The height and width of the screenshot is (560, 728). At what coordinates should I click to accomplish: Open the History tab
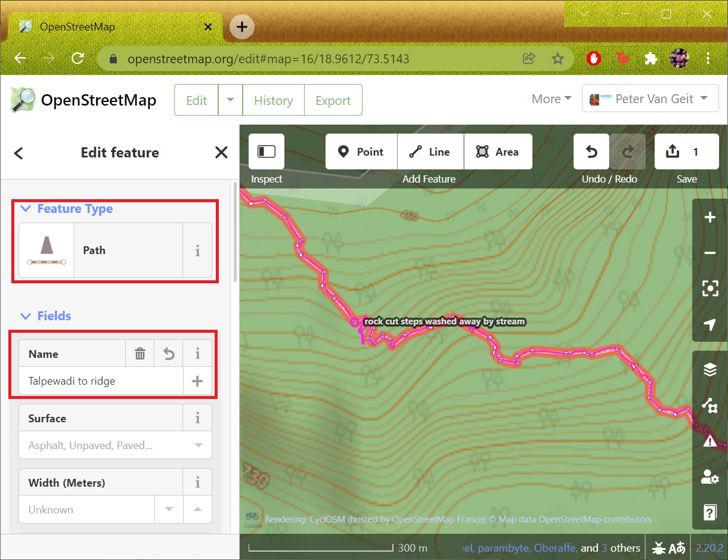click(273, 100)
